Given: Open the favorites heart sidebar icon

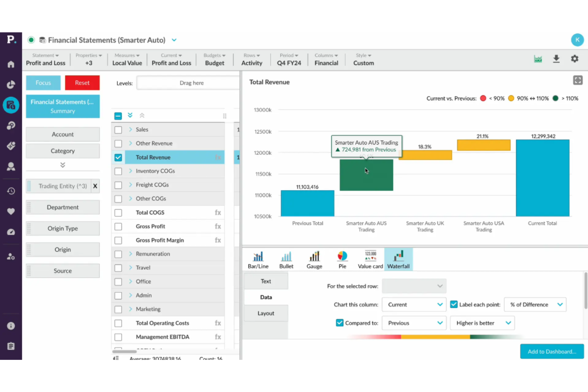Looking at the screenshot, I should [x=11, y=211].
